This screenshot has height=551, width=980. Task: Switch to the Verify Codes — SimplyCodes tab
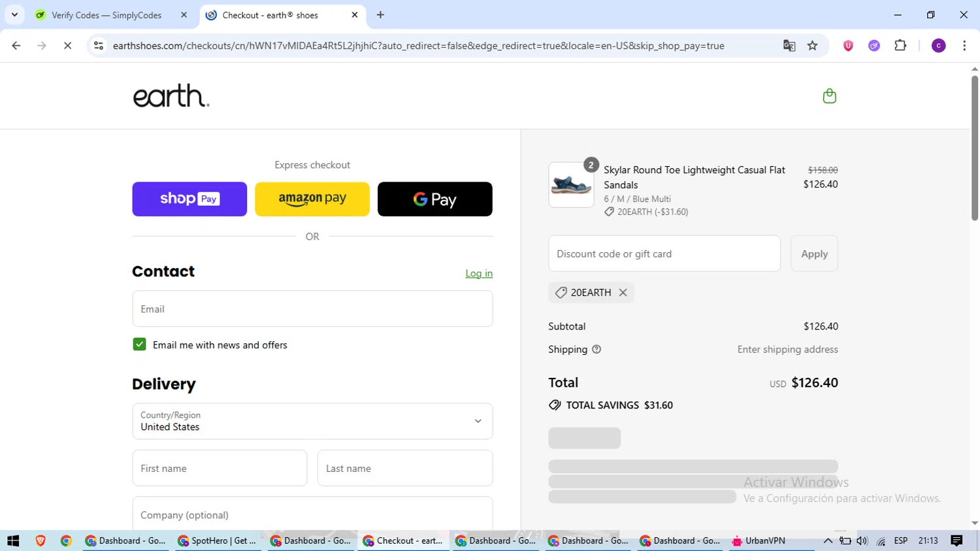point(106,15)
